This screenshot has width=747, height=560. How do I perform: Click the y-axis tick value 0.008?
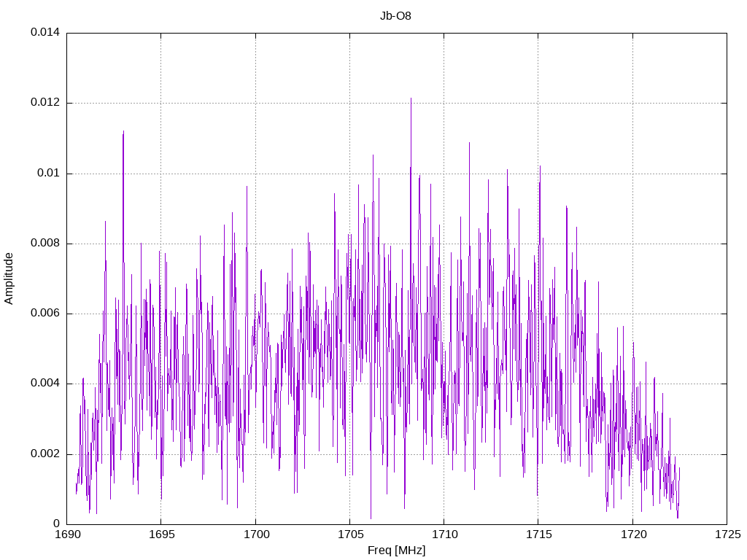[45, 244]
